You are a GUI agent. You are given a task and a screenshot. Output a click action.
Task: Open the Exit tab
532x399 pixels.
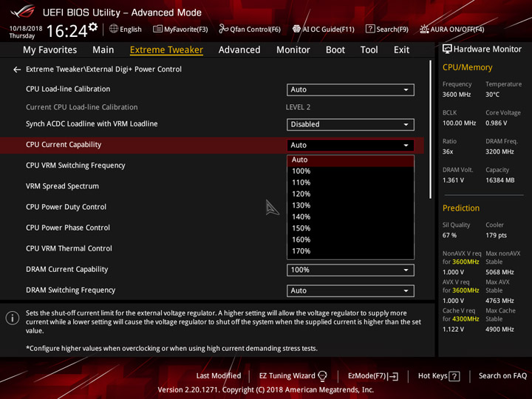point(401,50)
